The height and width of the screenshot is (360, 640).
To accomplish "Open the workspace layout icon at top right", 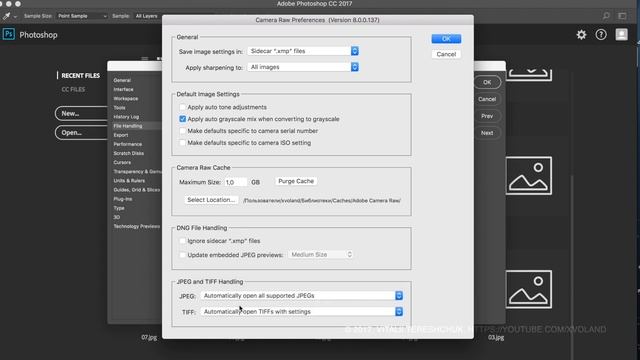I will [x=622, y=16].
